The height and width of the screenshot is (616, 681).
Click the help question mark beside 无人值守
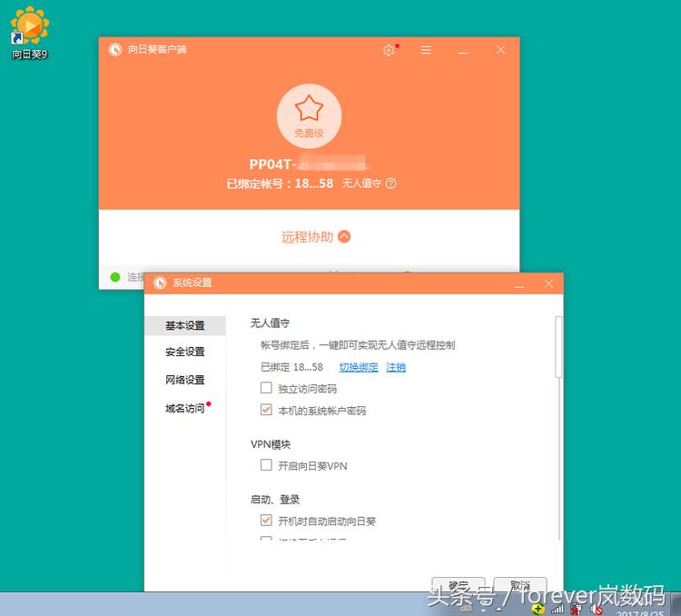click(390, 184)
